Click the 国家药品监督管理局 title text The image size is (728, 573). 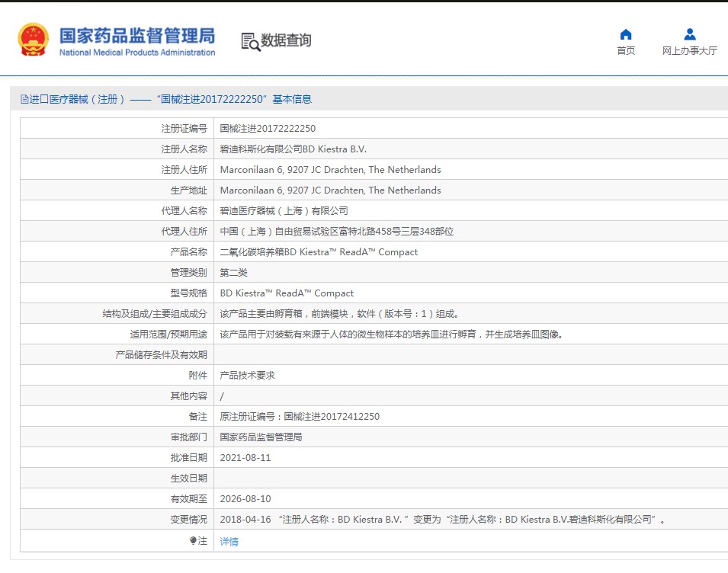[137, 36]
